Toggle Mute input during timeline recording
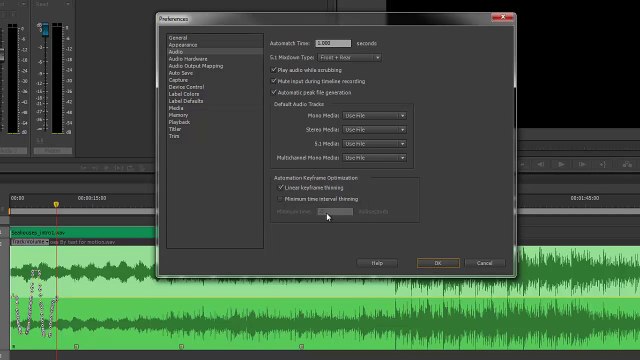Screen dimensions: 640x360 coord(274,81)
